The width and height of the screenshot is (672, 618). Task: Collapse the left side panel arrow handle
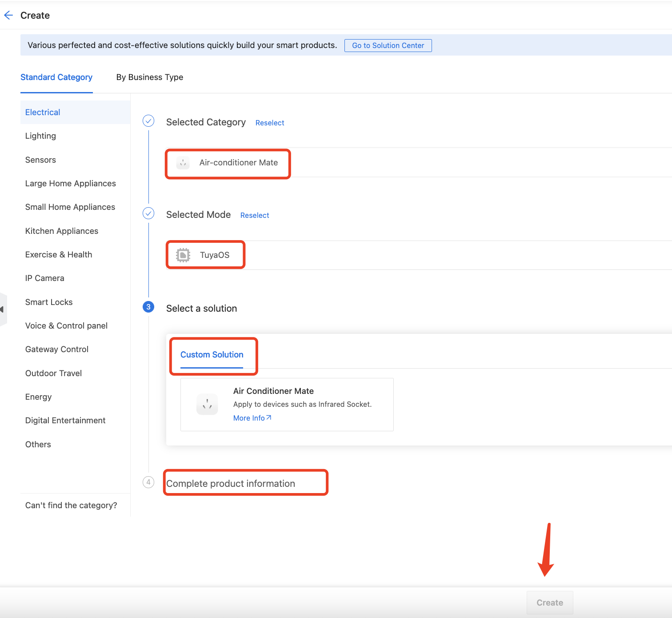[3, 309]
